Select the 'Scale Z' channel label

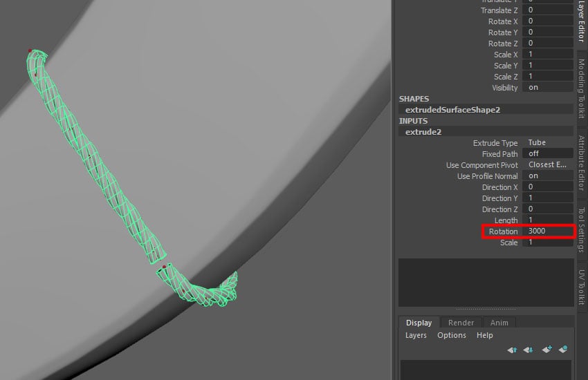pyautogui.click(x=506, y=77)
